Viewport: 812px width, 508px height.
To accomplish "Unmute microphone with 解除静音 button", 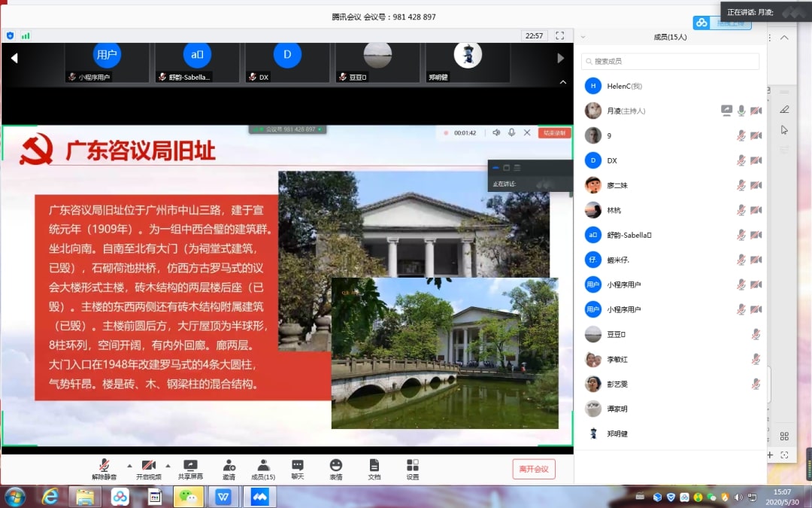I will pyautogui.click(x=105, y=469).
